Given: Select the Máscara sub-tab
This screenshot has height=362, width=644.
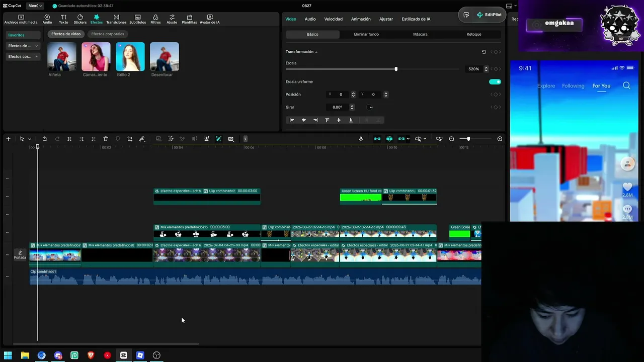Looking at the screenshot, I should [x=420, y=34].
